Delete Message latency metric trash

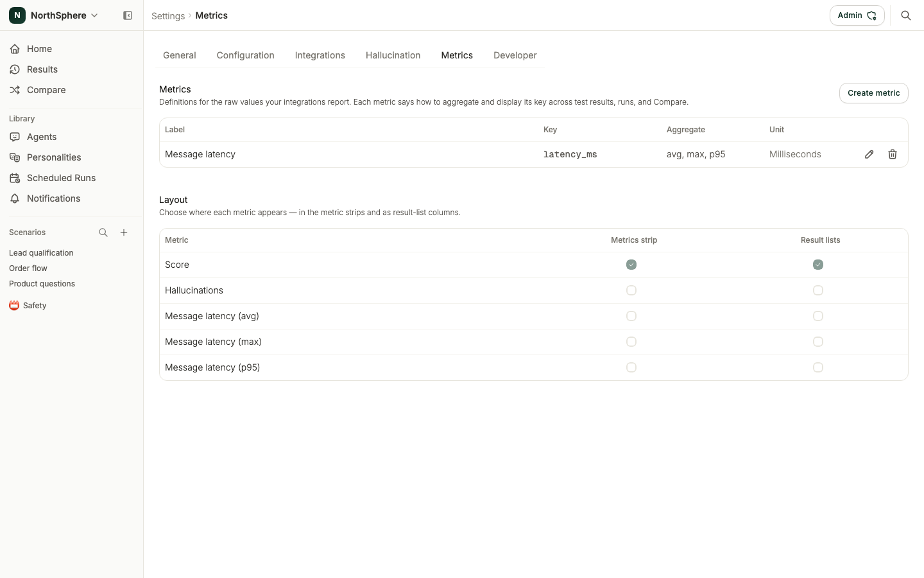tap(893, 154)
